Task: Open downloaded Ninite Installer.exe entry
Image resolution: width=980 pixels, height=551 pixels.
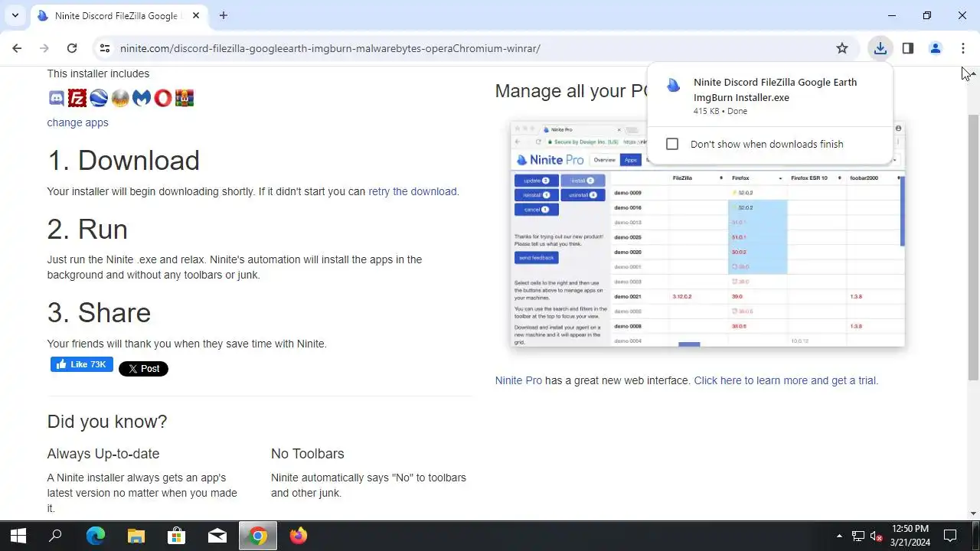Action: pos(769,96)
